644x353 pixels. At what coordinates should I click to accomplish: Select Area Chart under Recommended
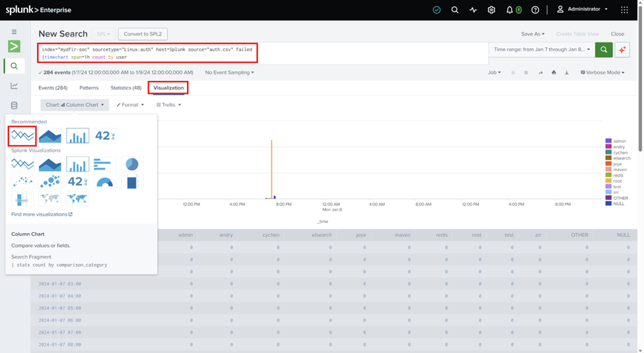(x=50, y=136)
